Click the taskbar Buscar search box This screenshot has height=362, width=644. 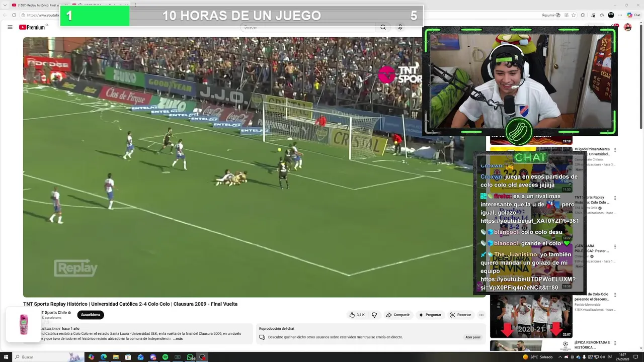48,357
